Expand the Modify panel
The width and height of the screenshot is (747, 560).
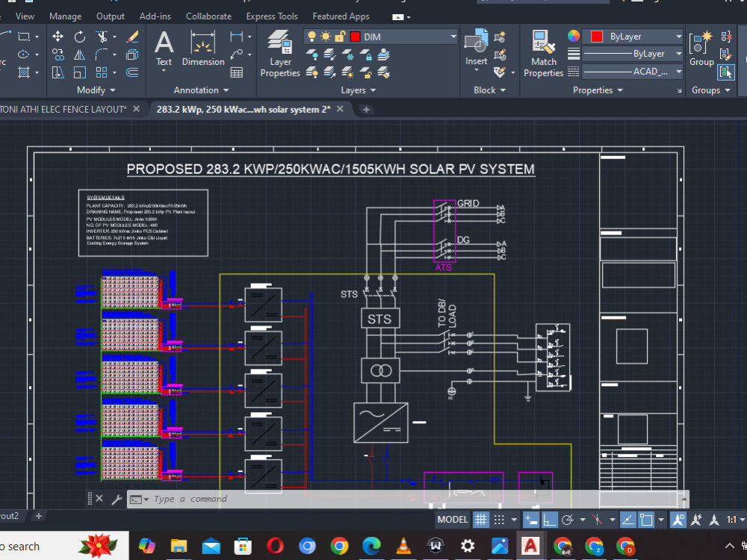point(96,90)
